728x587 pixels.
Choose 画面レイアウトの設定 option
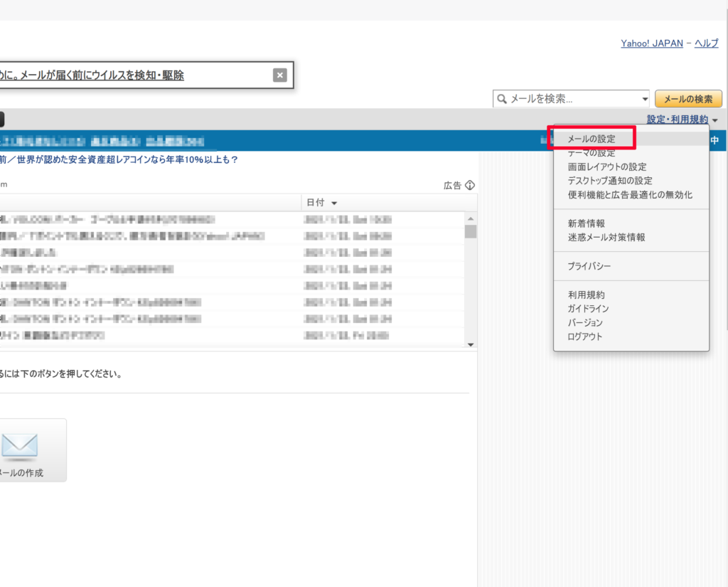tap(606, 166)
